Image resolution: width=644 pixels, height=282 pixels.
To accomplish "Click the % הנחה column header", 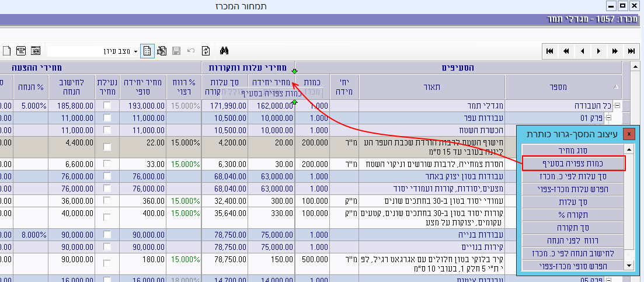I will [x=31, y=86].
